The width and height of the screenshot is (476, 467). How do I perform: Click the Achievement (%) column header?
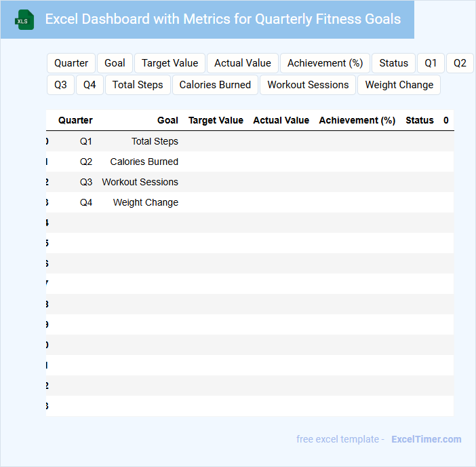tap(357, 120)
